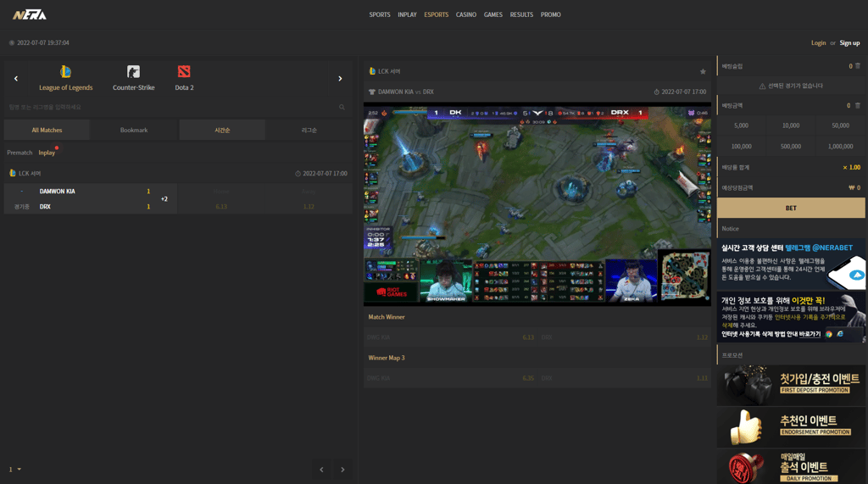
Task: Select League of Legends game icon
Action: tap(65, 78)
